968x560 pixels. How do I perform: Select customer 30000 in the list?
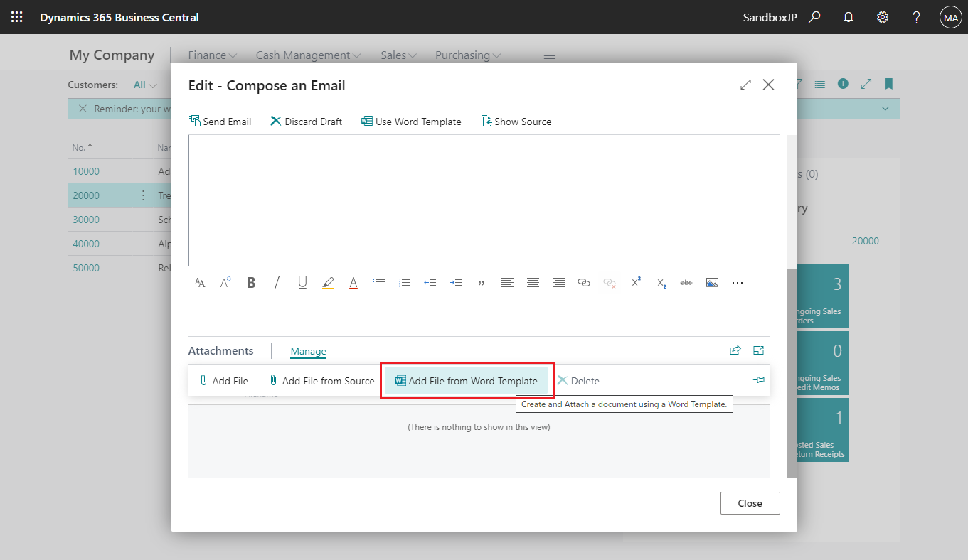tap(85, 219)
